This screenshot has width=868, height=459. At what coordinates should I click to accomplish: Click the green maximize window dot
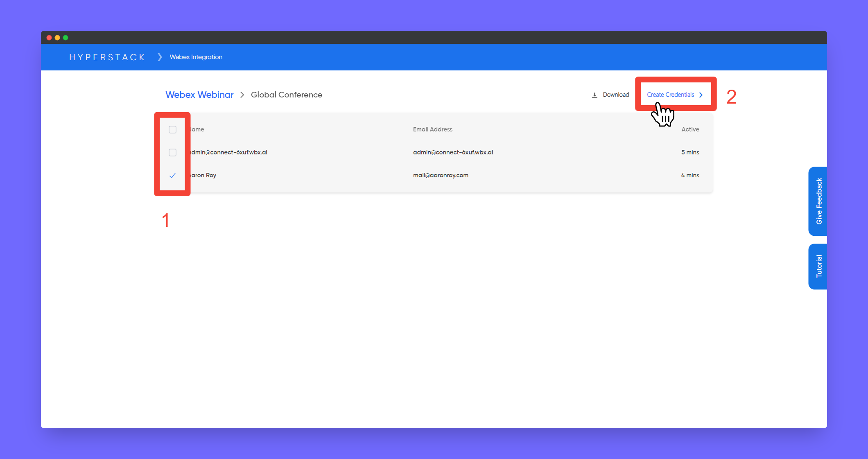66,38
